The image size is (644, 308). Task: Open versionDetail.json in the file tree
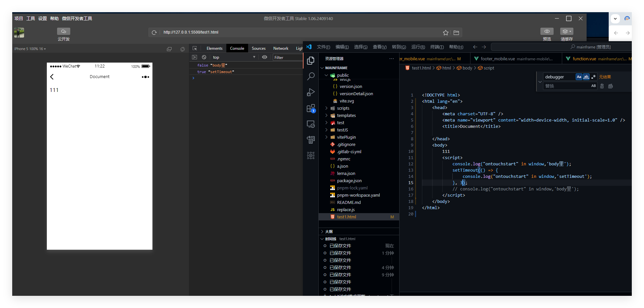(x=359, y=94)
